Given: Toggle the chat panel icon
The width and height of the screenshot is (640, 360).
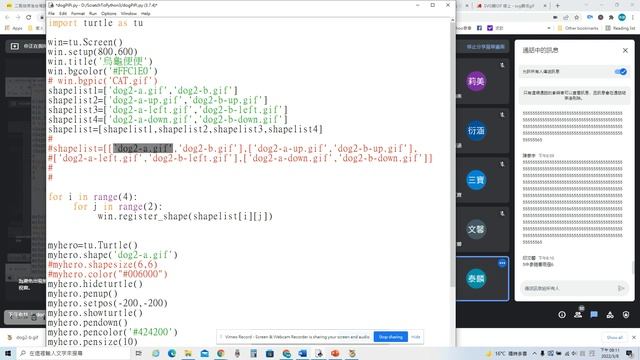Looking at the screenshot, I should click(594, 315).
